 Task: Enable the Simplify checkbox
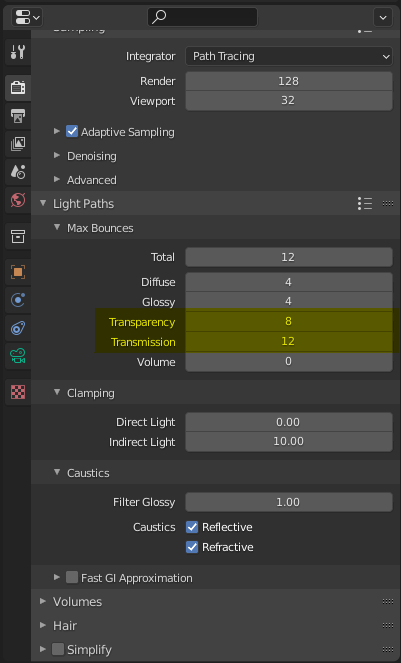click(58, 649)
